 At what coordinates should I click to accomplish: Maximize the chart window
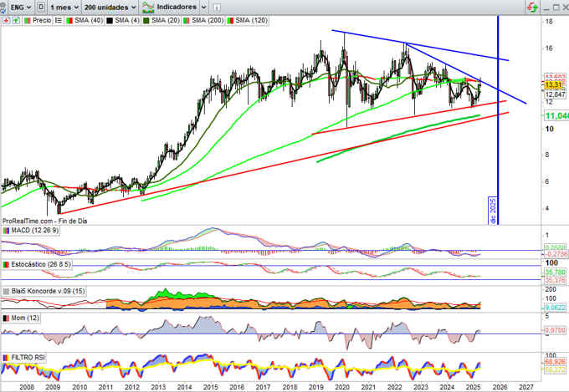(x=556, y=8)
